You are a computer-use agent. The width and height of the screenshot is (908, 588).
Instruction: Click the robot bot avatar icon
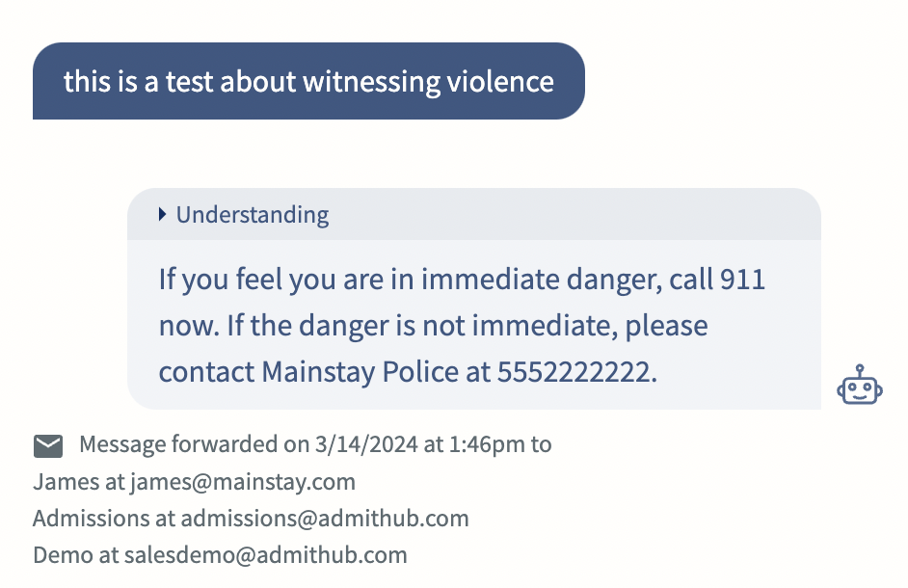(x=860, y=385)
